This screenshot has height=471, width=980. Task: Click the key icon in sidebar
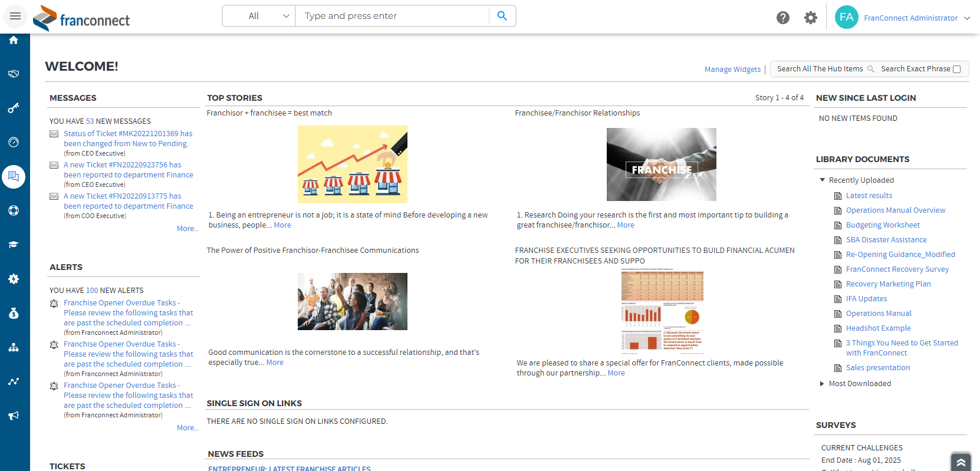click(14, 108)
